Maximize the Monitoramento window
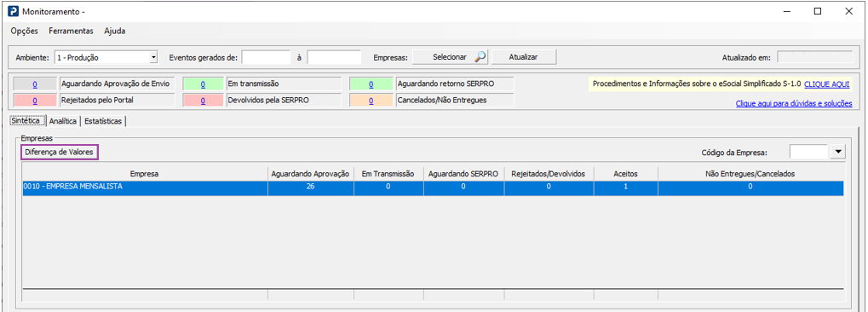 coord(817,11)
